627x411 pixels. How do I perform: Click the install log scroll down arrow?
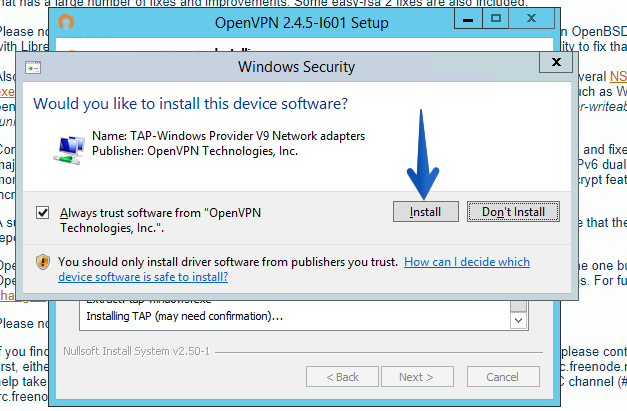pos(519,321)
